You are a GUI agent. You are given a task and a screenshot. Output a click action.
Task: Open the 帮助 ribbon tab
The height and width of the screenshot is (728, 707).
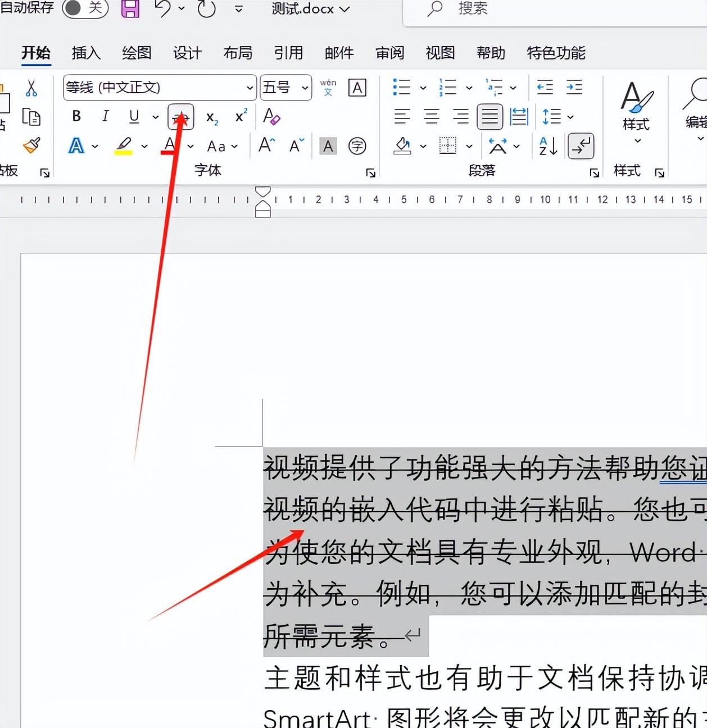point(491,53)
